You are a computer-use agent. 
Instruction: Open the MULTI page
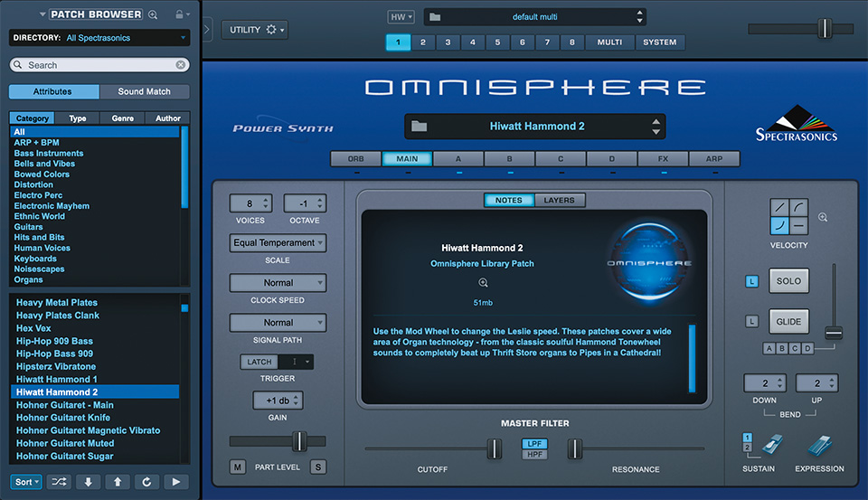609,42
